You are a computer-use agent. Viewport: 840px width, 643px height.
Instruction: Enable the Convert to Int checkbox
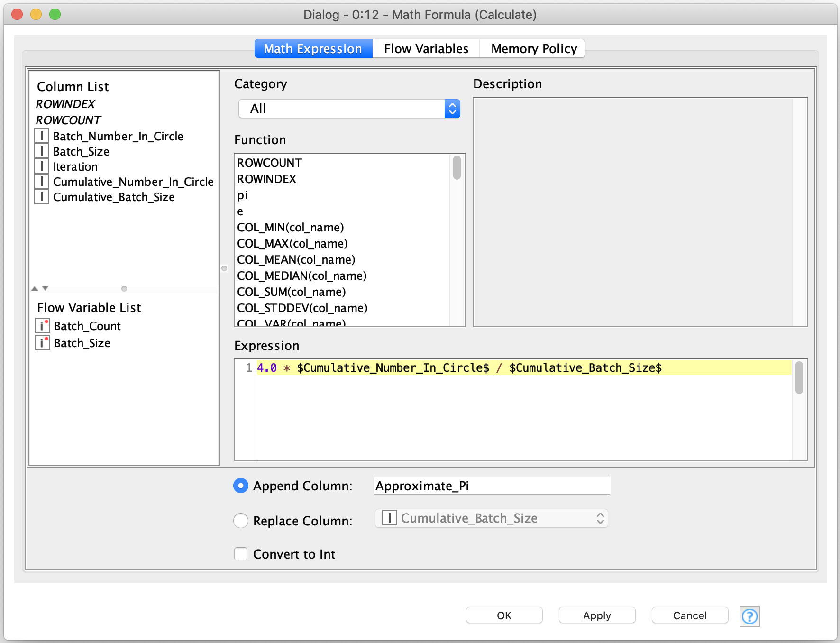(x=241, y=553)
